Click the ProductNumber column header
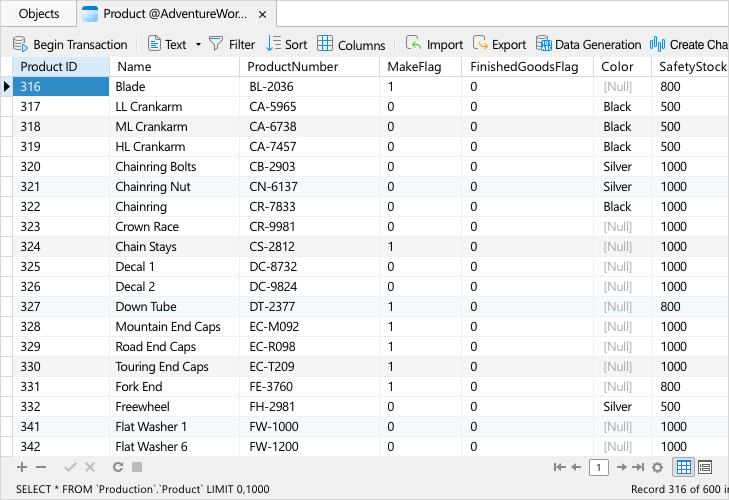 click(x=310, y=67)
